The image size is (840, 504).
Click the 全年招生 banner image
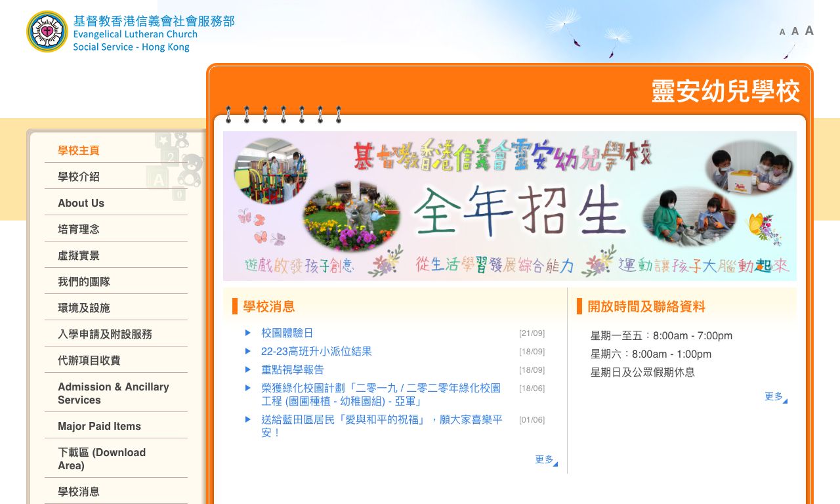point(510,206)
